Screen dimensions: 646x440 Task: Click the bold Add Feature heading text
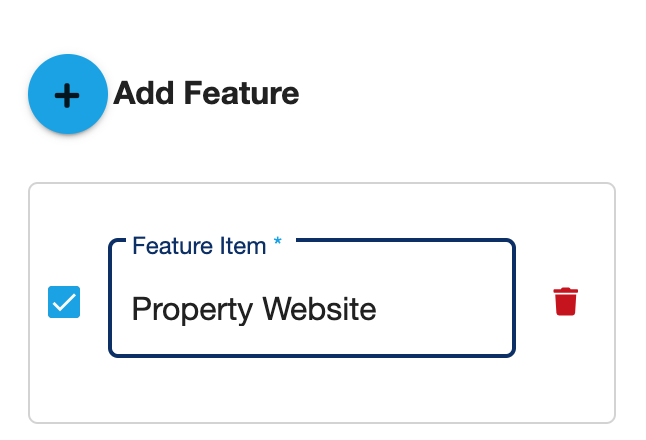pyautogui.click(x=206, y=94)
